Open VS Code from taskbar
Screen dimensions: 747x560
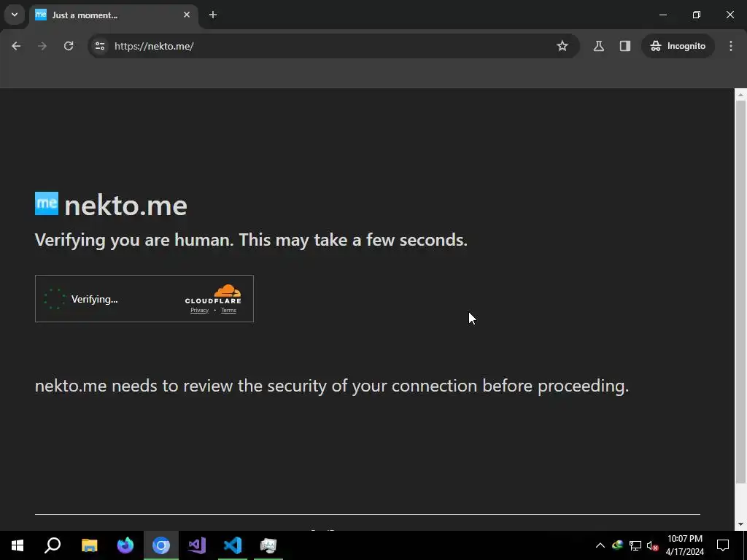233,545
